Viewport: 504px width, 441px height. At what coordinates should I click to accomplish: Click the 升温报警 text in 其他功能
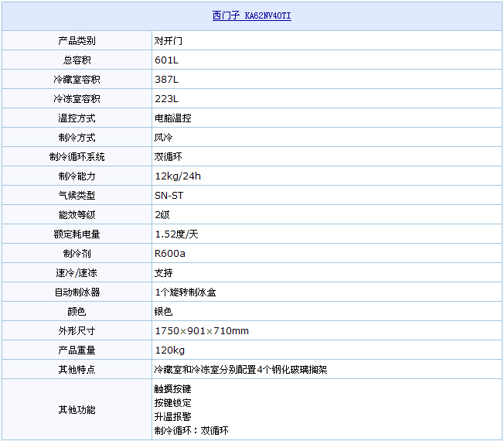(x=173, y=417)
